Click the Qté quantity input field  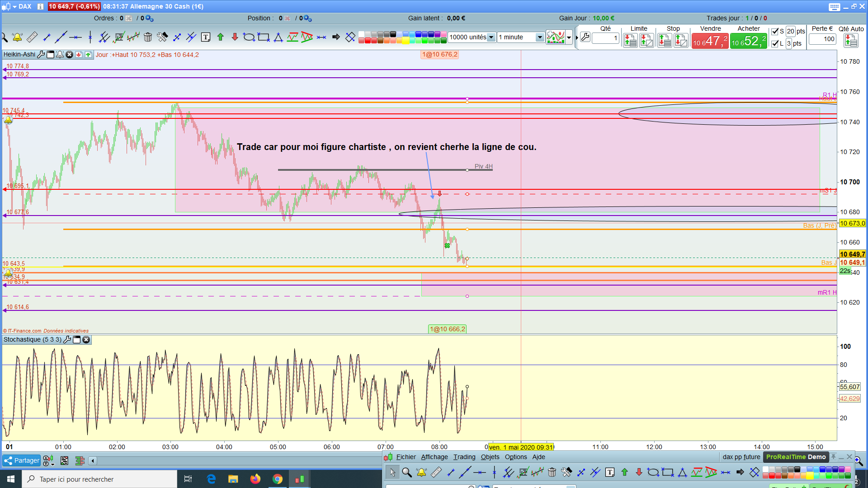605,38
